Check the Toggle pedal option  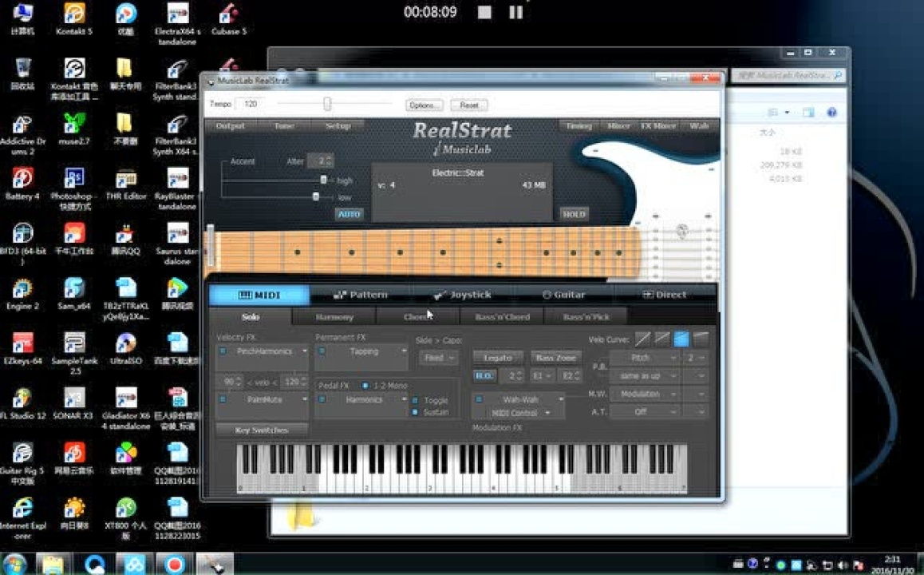415,400
